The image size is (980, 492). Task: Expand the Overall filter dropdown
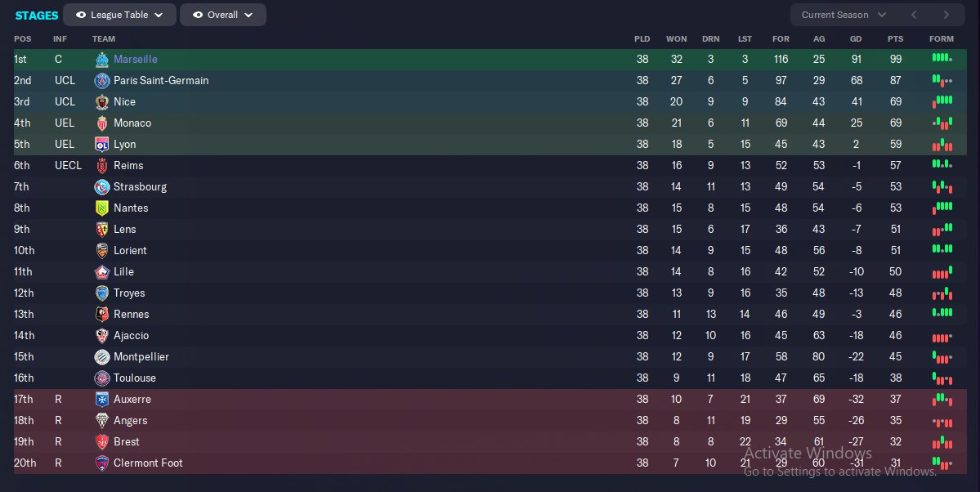pyautogui.click(x=223, y=15)
